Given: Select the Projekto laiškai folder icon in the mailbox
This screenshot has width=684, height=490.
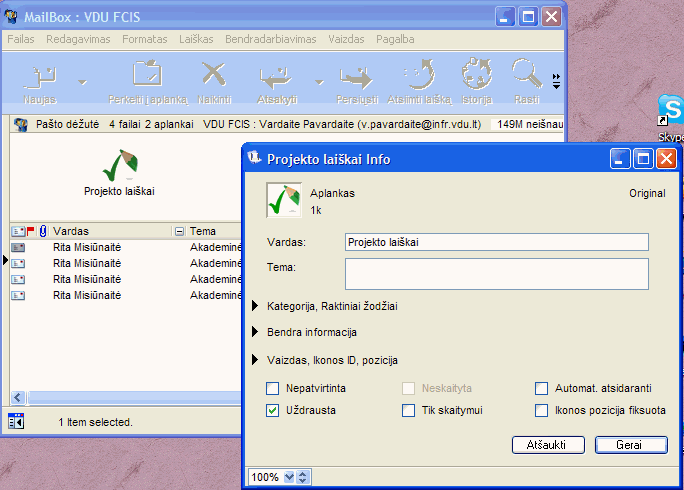Looking at the screenshot, I should (119, 165).
